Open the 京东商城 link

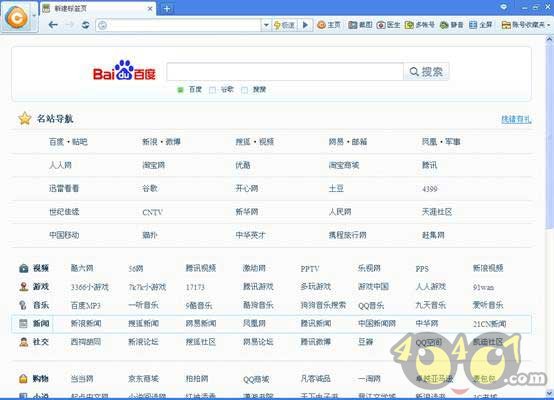click(143, 378)
